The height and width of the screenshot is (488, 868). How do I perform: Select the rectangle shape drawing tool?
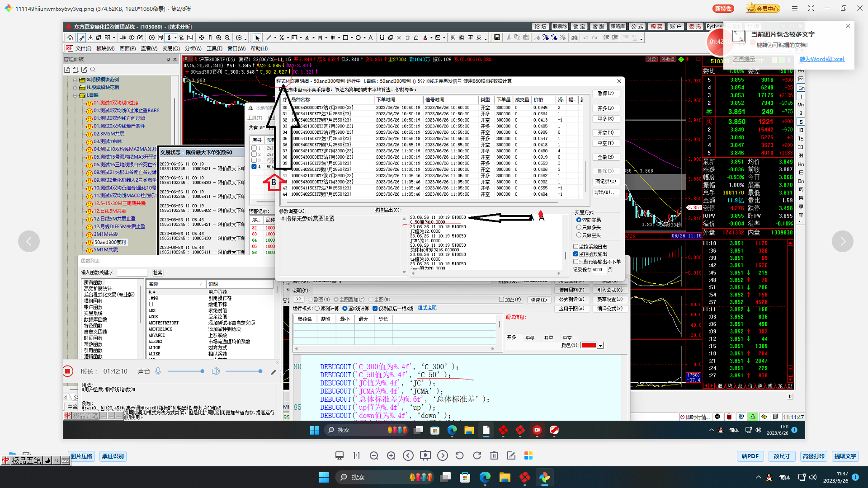pos(345,38)
